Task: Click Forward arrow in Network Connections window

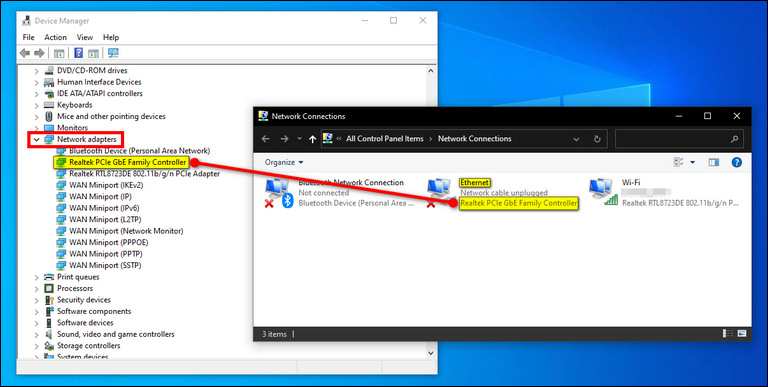Action: click(284, 139)
